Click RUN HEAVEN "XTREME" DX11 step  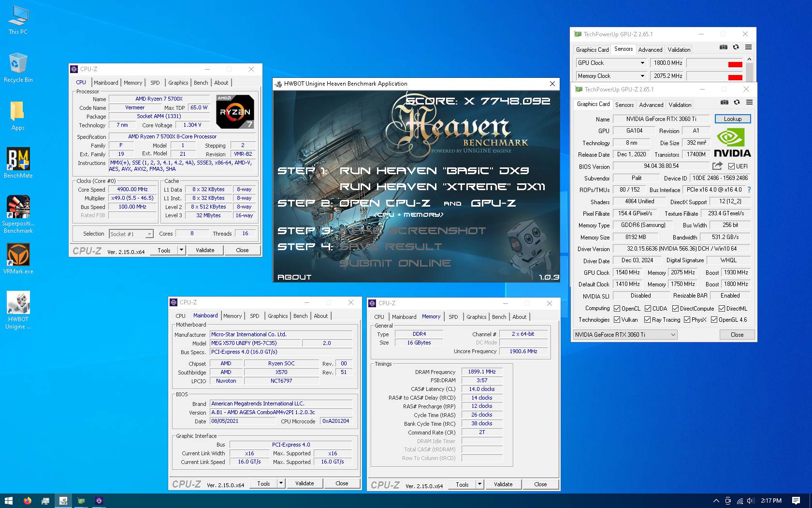click(442, 187)
